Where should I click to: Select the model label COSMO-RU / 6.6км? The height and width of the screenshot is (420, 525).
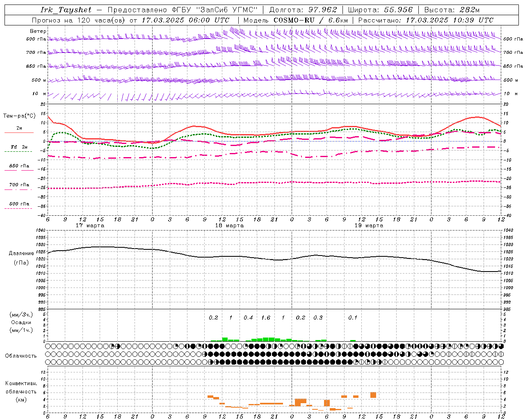click(310, 20)
